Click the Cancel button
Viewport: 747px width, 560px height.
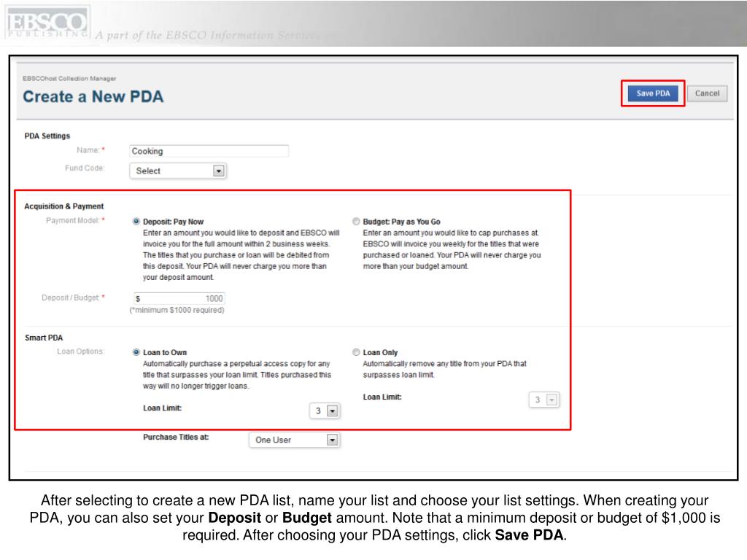click(707, 93)
